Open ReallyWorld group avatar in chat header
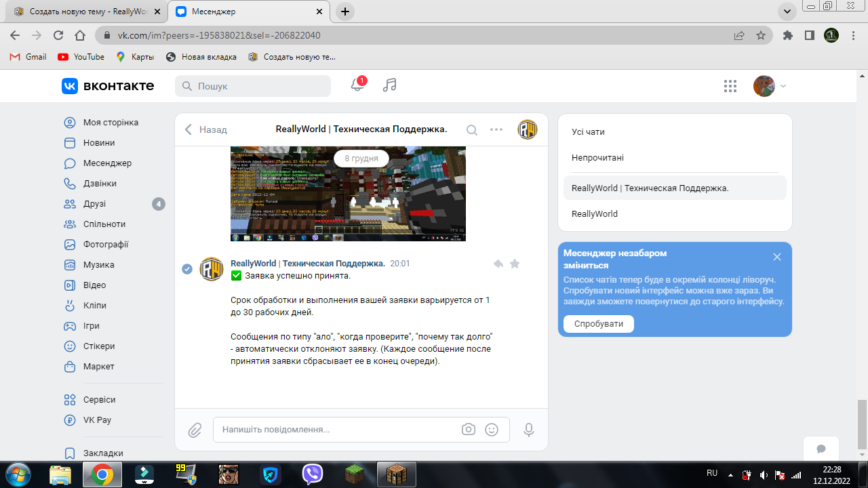Viewport: 868px width, 488px height. 528,129
